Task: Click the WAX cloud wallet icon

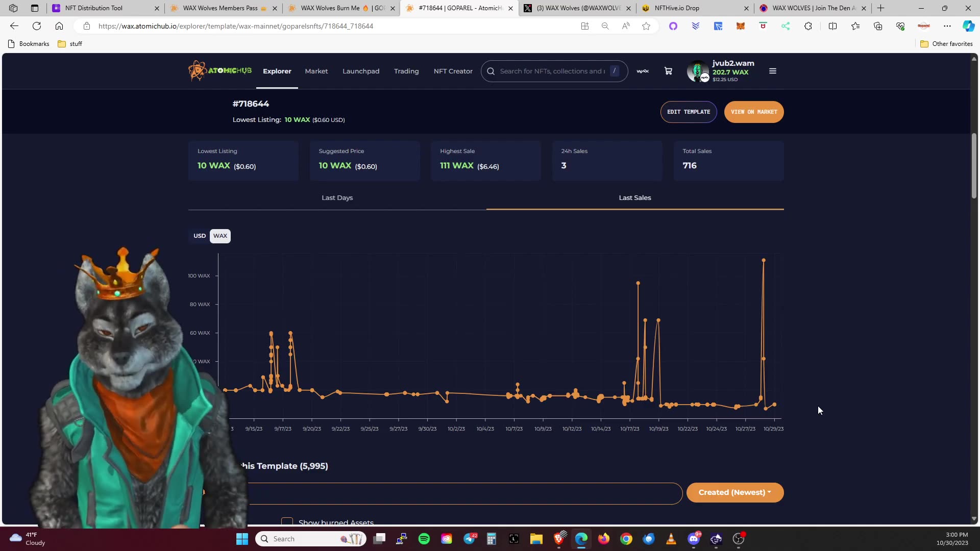Action: point(642,71)
